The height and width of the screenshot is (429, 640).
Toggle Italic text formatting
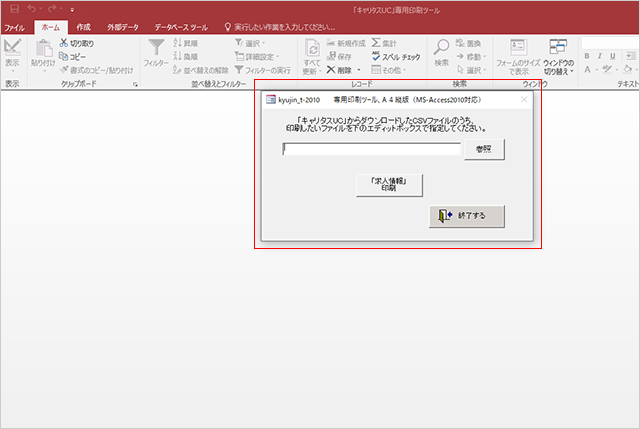click(x=600, y=56)
